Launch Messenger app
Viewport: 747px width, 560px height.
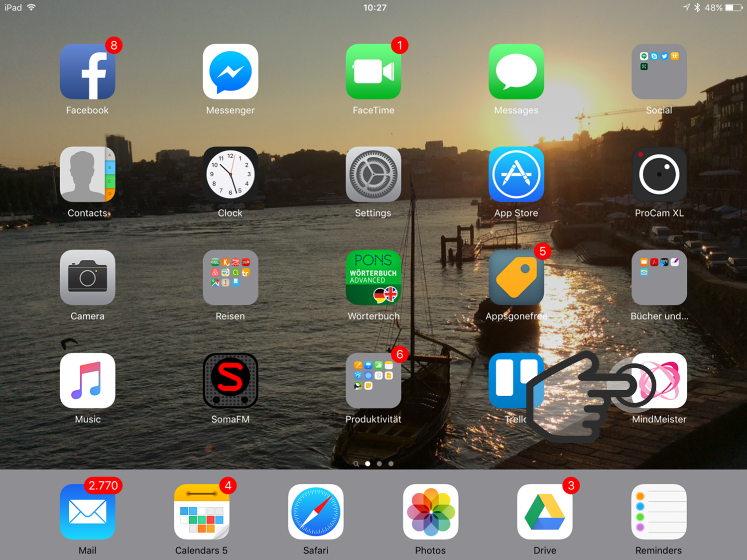click(231, 72)
